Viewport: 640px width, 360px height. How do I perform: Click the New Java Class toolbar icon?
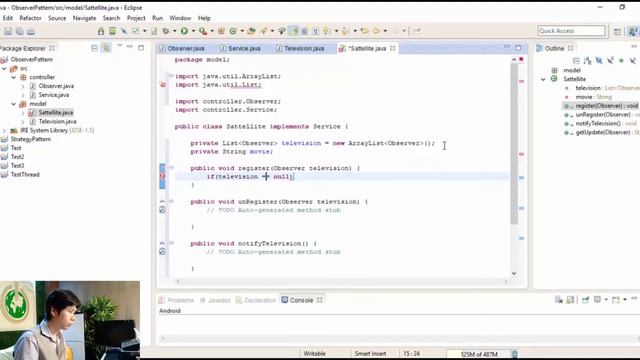[x=233, y=31]
